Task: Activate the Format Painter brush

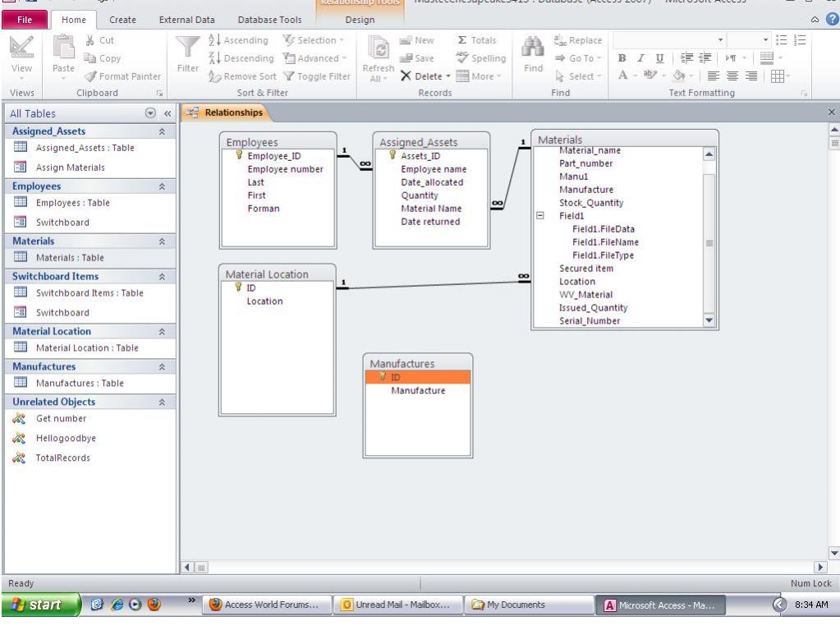Action: coord(122,76)
